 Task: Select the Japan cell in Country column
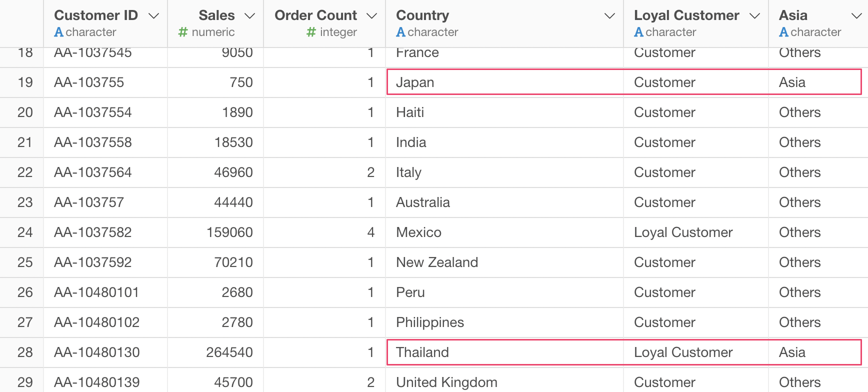(x=415, y=82)
